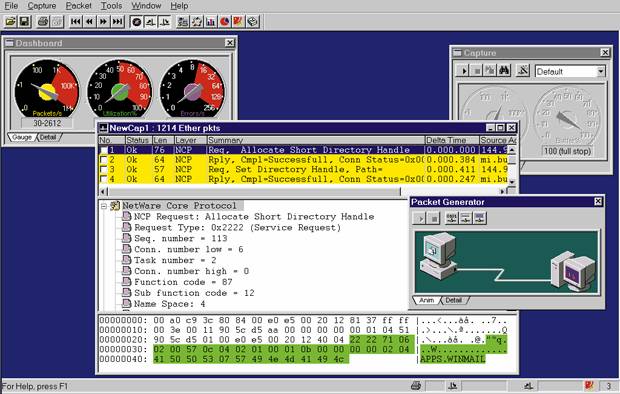Open the Packet menu
This screenshot has width=620, height=394.
click(78, 6)
